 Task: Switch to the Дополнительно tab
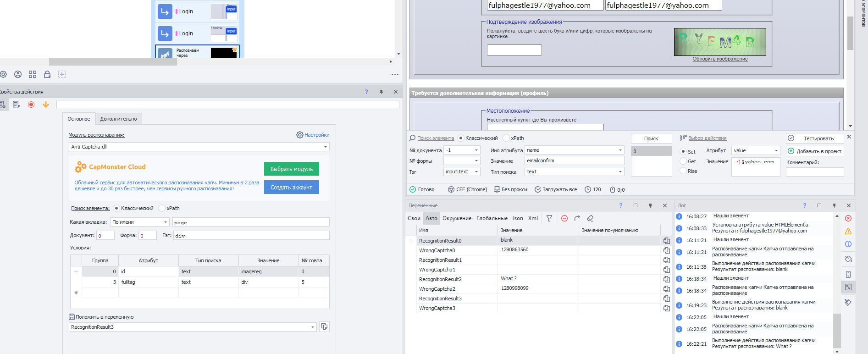click(x=118, y=119)
